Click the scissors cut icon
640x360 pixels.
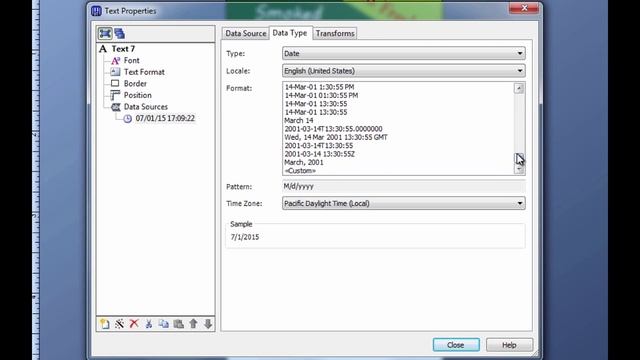(149, 324)
